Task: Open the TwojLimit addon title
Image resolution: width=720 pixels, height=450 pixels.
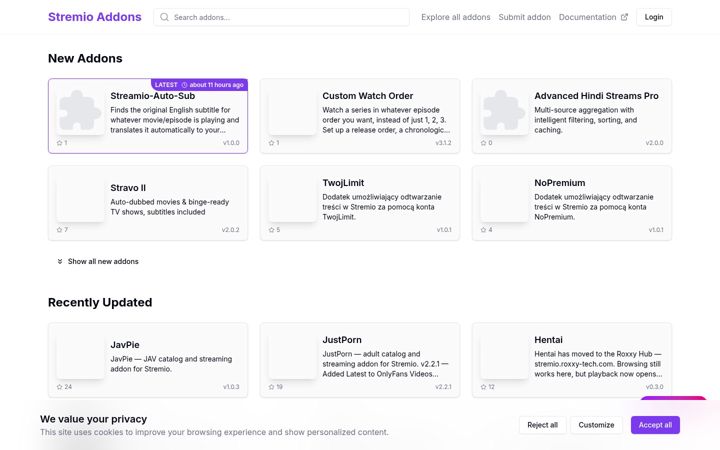Action: pos(343,183)
